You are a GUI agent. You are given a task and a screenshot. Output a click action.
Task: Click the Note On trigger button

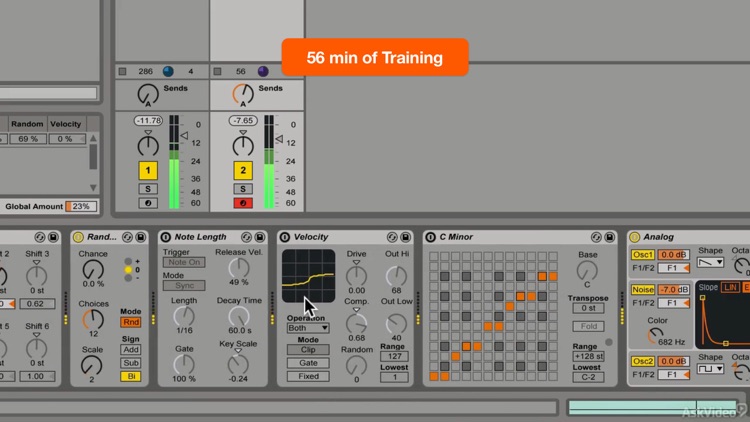[184, 262]
